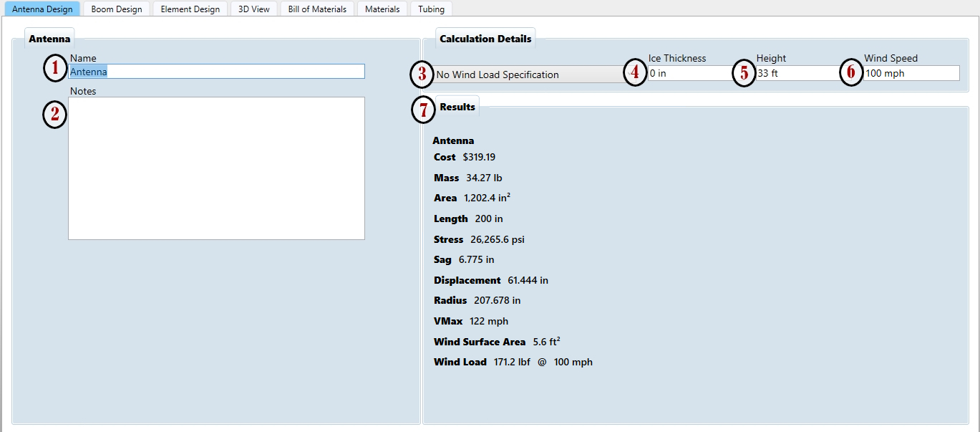The height and width of the screenshot is (432, 980).
Task: Click the circled number 5 near Height
Action: coord(744,73)
